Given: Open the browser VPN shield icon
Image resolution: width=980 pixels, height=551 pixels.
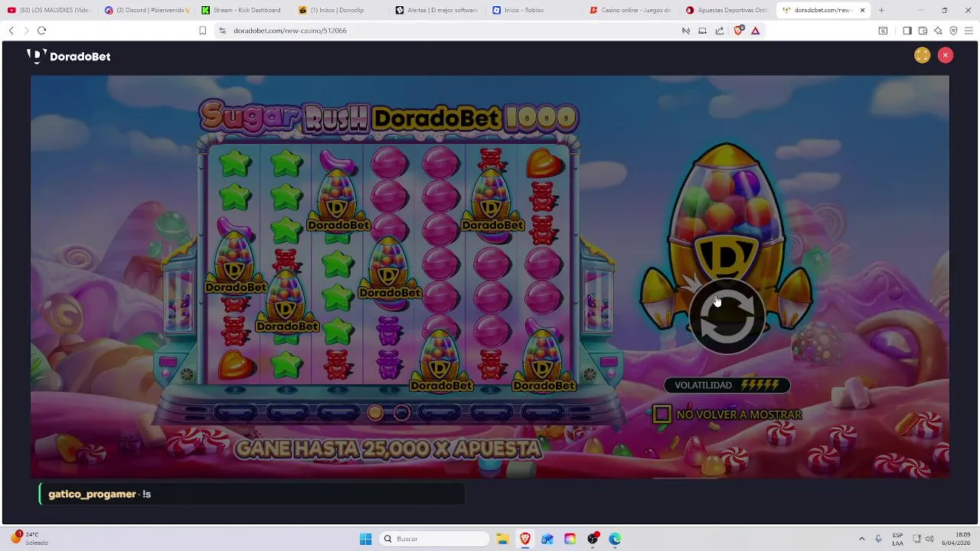Looking at the screenshot, I should pyautogui.click(x=953, y=31).
